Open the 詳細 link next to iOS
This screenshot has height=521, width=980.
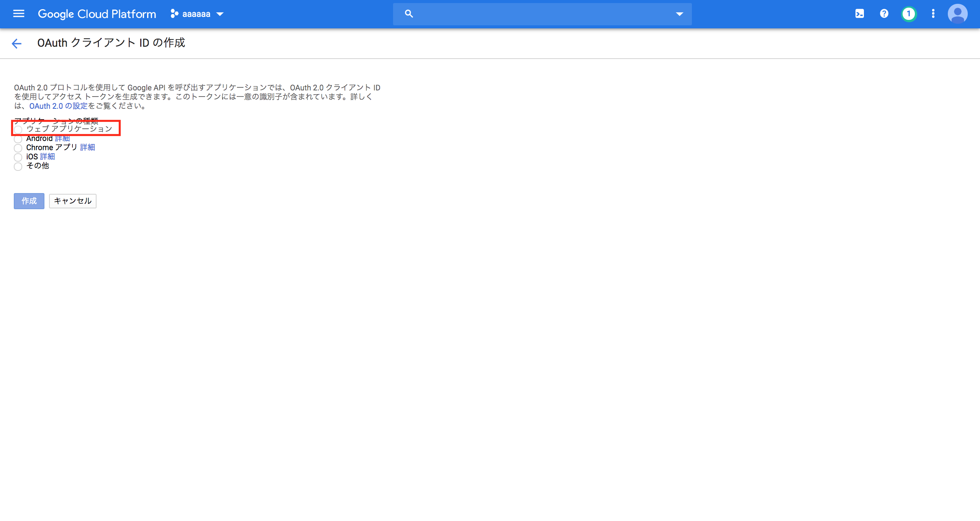[48, 157]
